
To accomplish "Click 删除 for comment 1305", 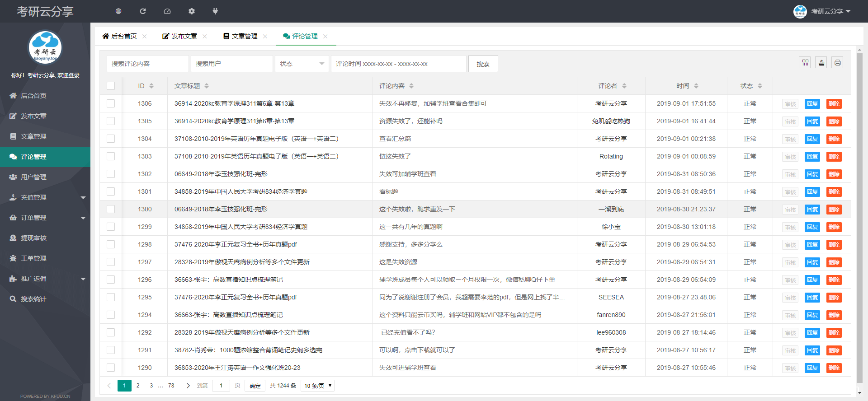I will [x=834, y=121].
